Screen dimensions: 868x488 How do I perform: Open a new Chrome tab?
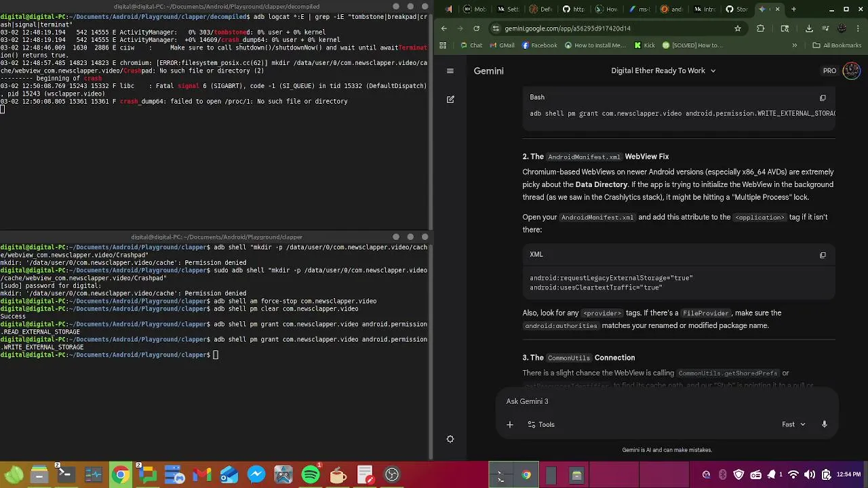[x=793, y=9]
